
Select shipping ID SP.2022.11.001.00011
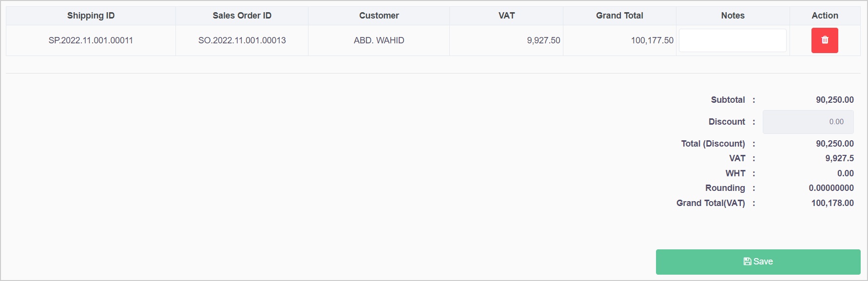click(x=91, y=40)
